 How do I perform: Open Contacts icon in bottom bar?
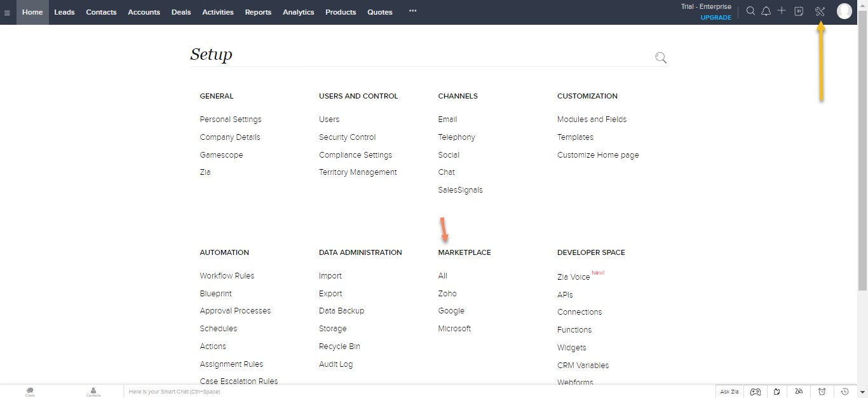pos(93,392)
